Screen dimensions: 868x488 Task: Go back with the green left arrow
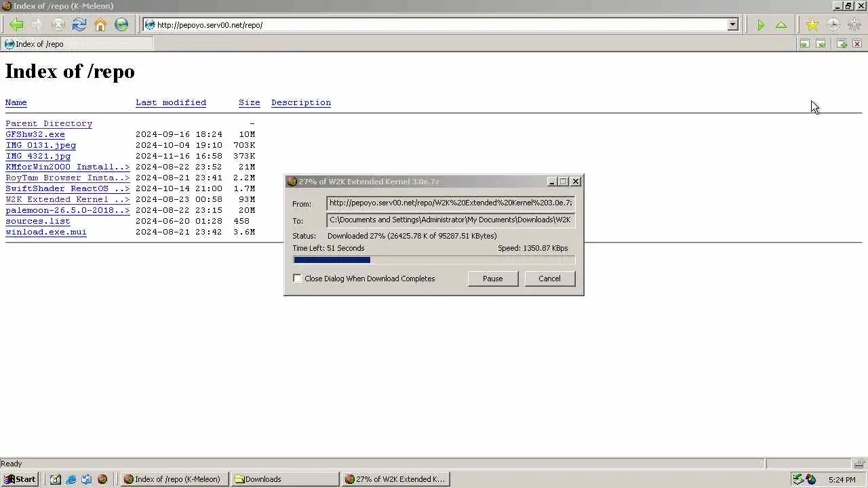coord(16,25)
